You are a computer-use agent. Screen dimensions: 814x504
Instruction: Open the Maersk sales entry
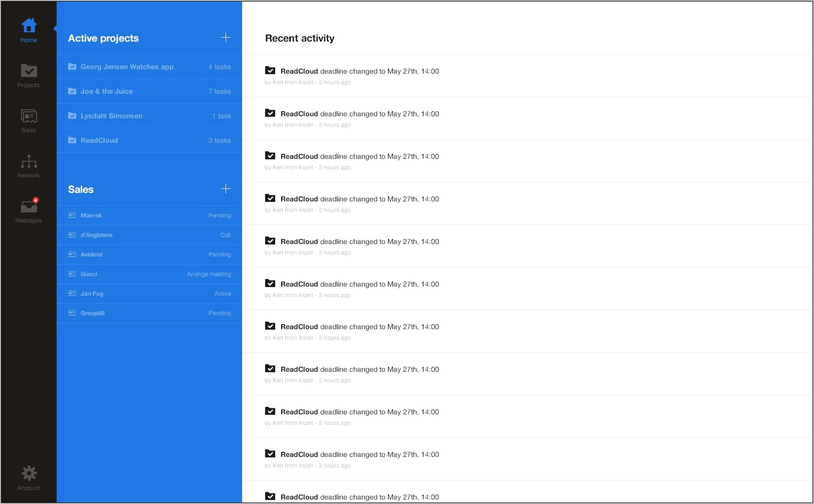point(149,215)
